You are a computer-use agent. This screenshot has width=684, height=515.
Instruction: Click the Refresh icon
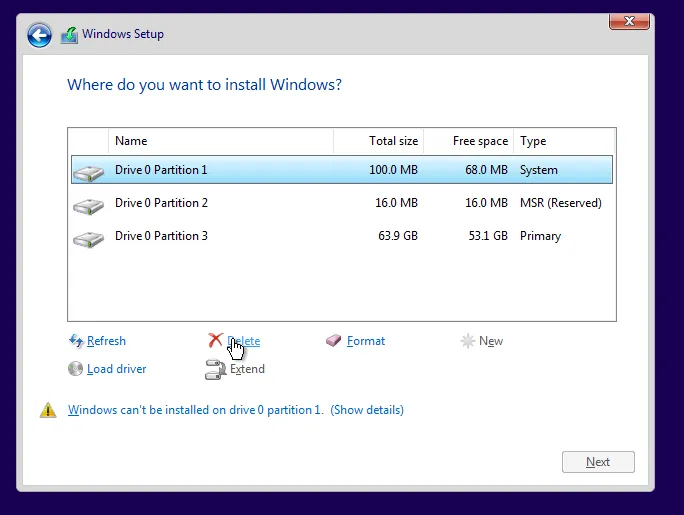coord(76,341)
